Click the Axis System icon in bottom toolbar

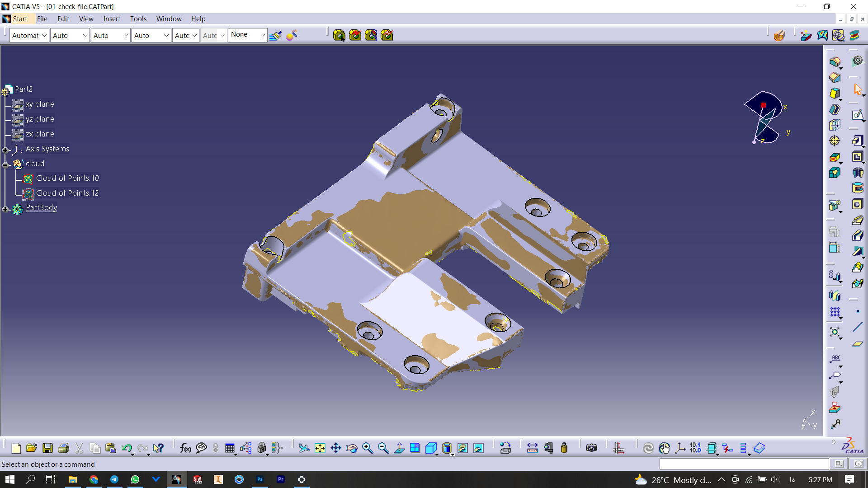tap(680, 448)
